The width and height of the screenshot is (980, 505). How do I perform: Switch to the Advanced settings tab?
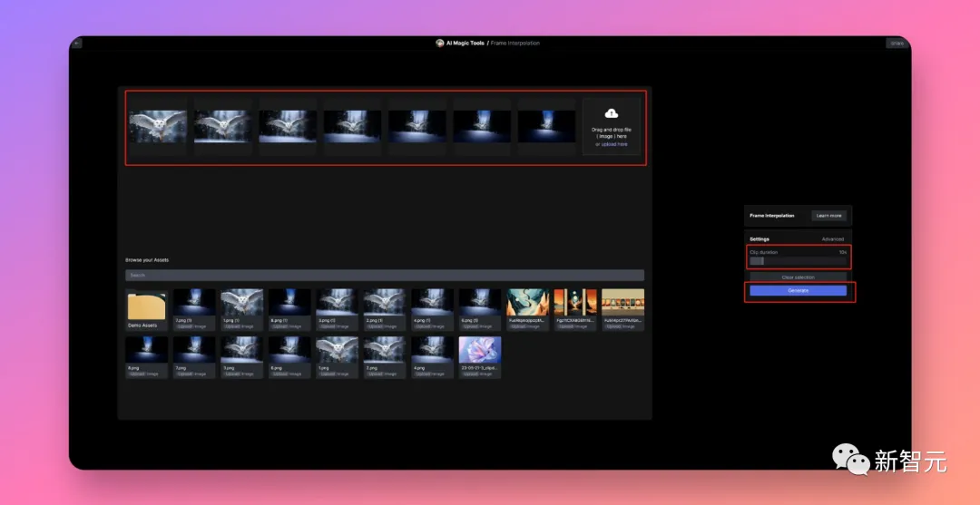coord(832,239)
